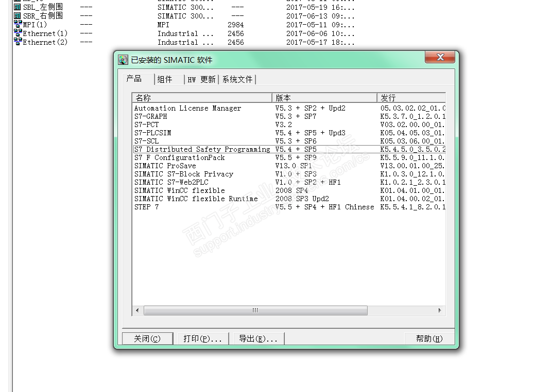Click date 2017-06-06 in Ethernet(1) row
Viewport: 552px width, 392px height.
306,34
